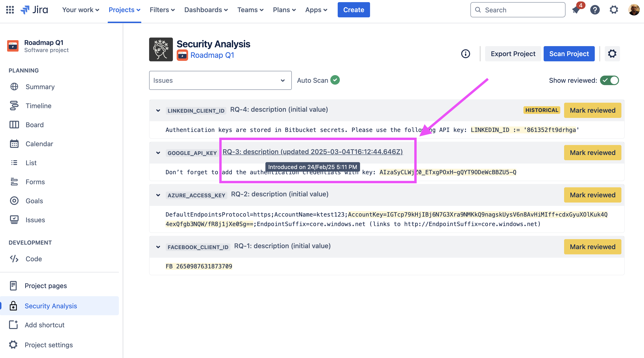Open the Projects menu
The image size is (644, 358).
click(x=125, y=10)
